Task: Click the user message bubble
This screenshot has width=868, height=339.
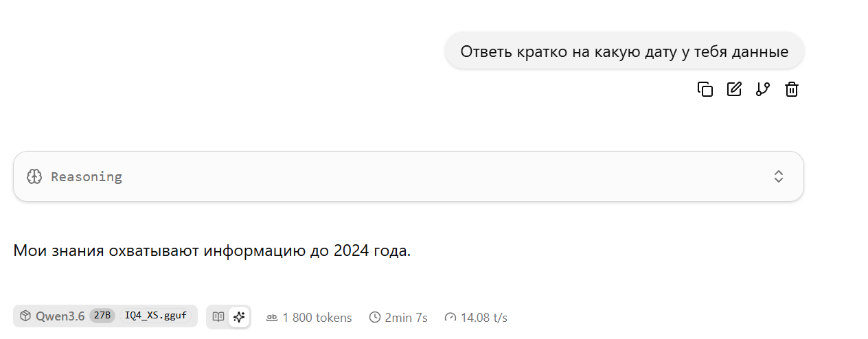Action: click(624, 51)
